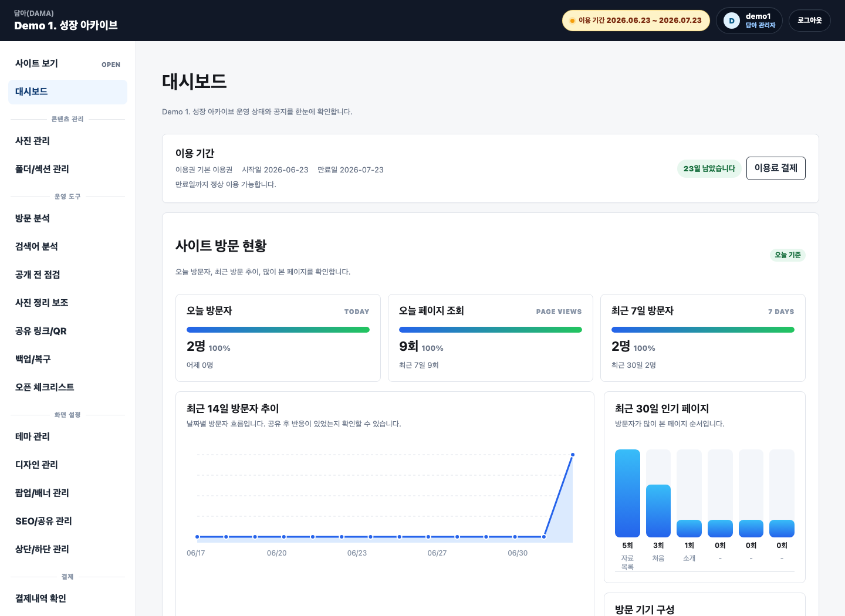Open 폴더/섹션 관리 menu item
The width and height of the screenshot is (845, 616).
(67, 169)
